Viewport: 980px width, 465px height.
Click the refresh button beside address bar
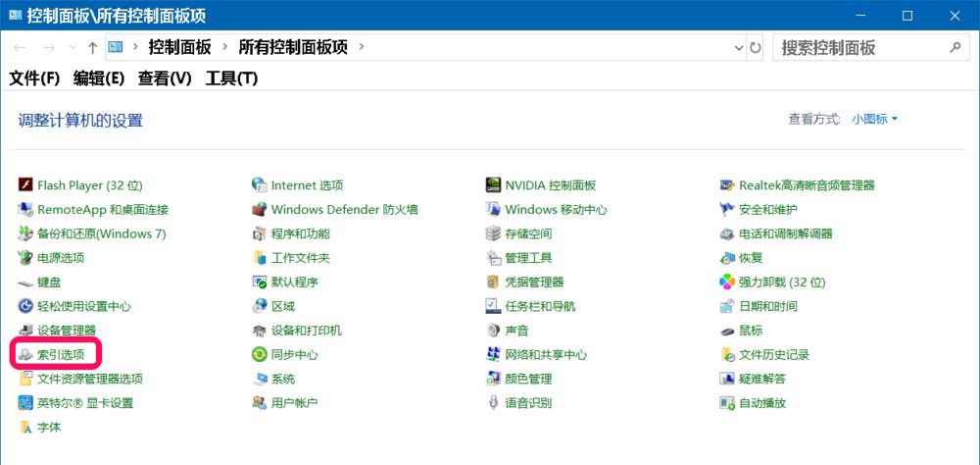pyautogui.click(x=756, y=47)
